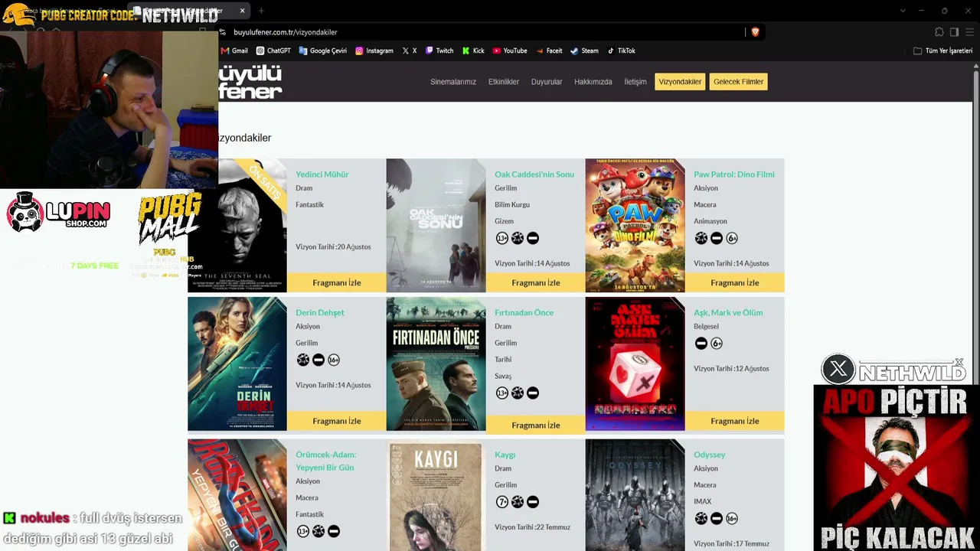Click the Oak Caddesi'nin Sonu poster thumbnail

tap(436, 226)
